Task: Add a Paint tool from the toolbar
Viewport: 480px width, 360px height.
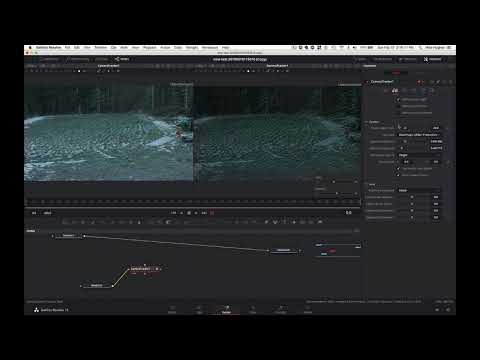Action: [93, 222]
